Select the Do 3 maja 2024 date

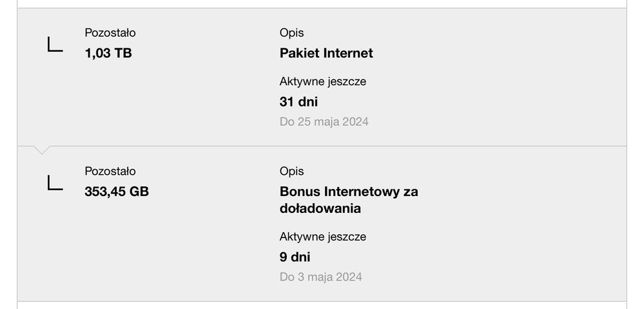coord(320,277)
